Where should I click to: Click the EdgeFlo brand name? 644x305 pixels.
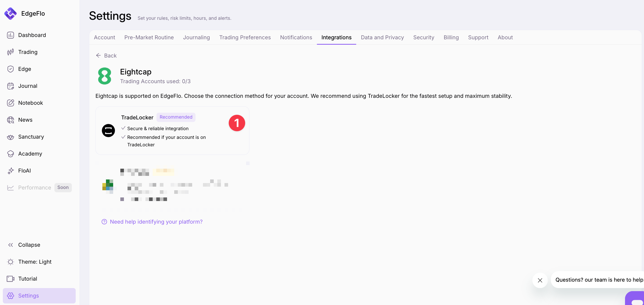33,14
